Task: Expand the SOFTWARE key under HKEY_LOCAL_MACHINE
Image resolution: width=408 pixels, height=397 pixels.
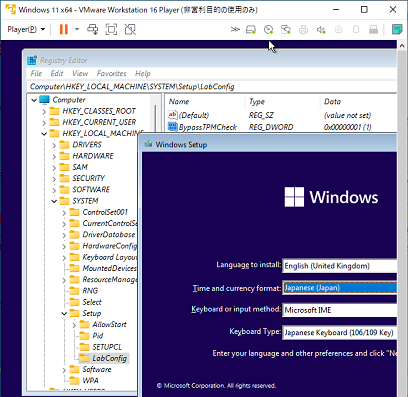Action: (54, 190)
